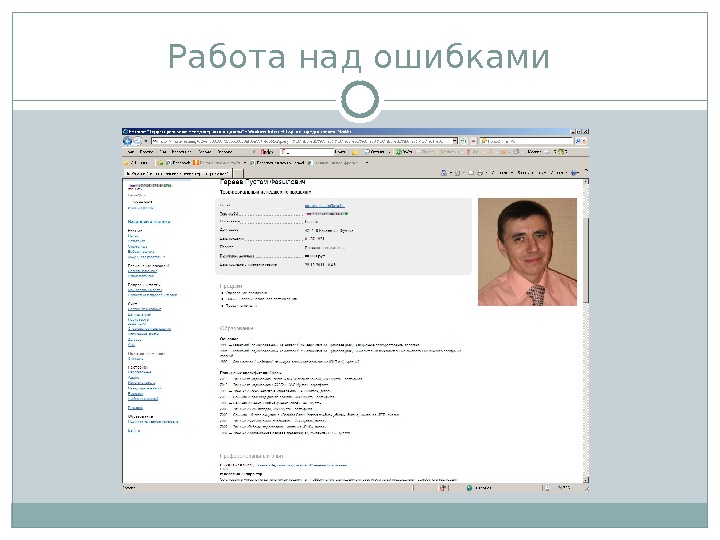Click the Help icon in command bar
This screenshot has height=540, width=720.
tap(574, 173)
